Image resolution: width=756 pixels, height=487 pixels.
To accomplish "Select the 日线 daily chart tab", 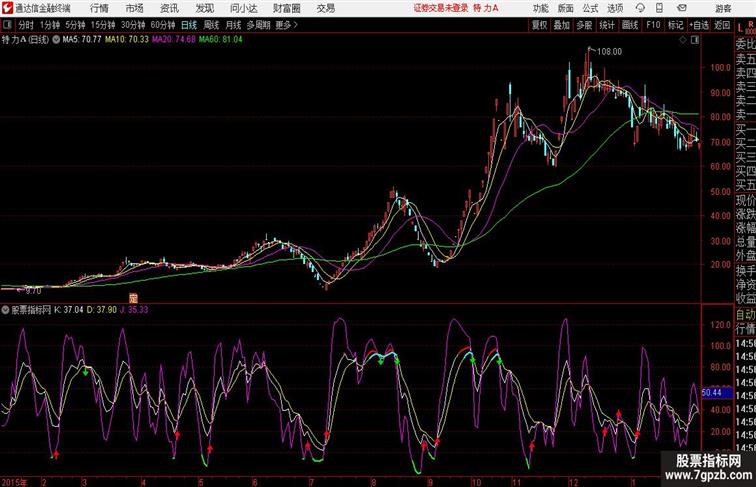I will [189, 25].
